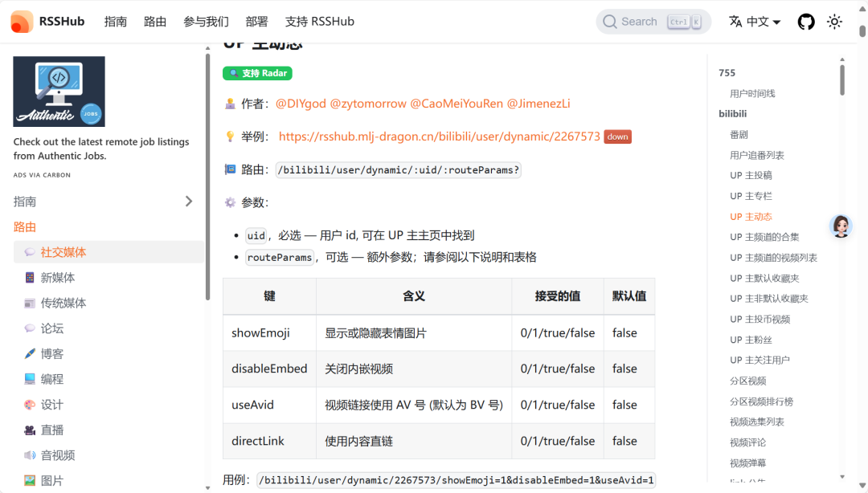868x493 pixels.
Task: Click the magnifier icon in Search
Action: (x=609, y=22)
